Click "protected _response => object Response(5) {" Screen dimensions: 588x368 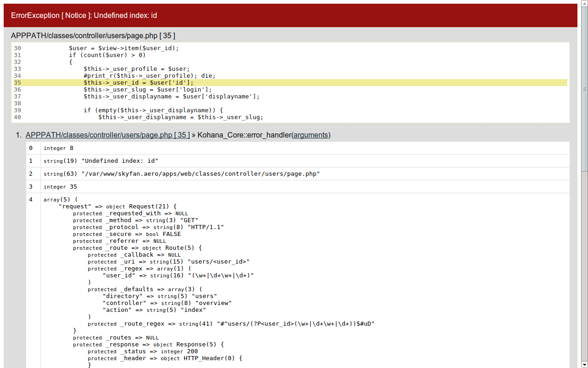(148, 345)
